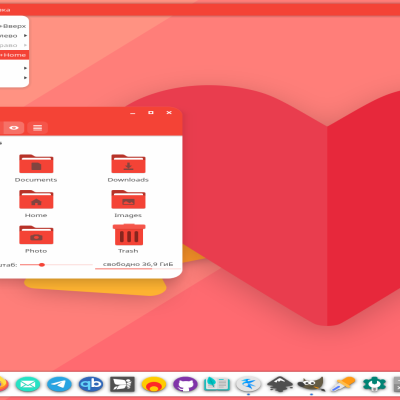
Task: Choose the highlighted Home menu entry
Action: click(14, 55)
